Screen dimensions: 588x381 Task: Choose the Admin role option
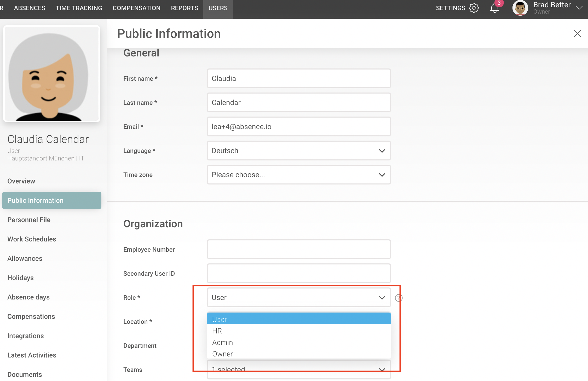pos(222,343)
